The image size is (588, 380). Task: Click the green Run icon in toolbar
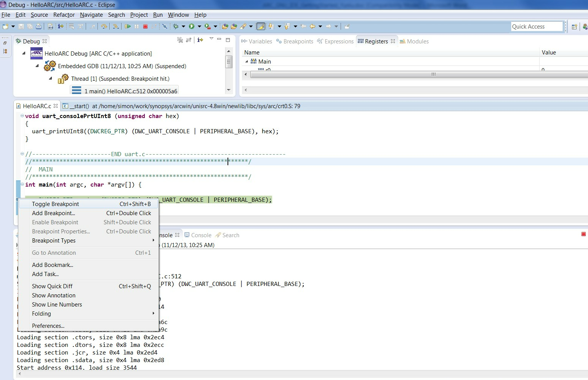point(192,26)
